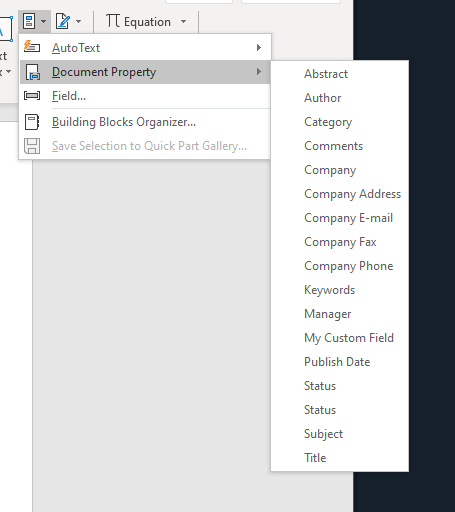Image resolution: width=455 pixels, height=512 pixels.
Task: Insert the Company Address property
Action: pyautogui.click(x=340, y=194)
